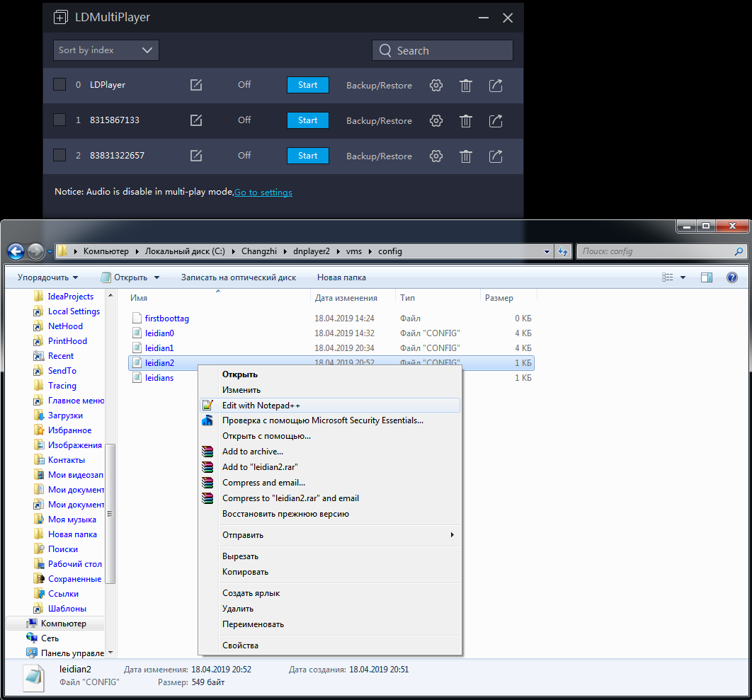Choose Открыть с помощью... menu entry
Image resolution: width=752 pixels, height=700 pixels.
pos(330,436)
